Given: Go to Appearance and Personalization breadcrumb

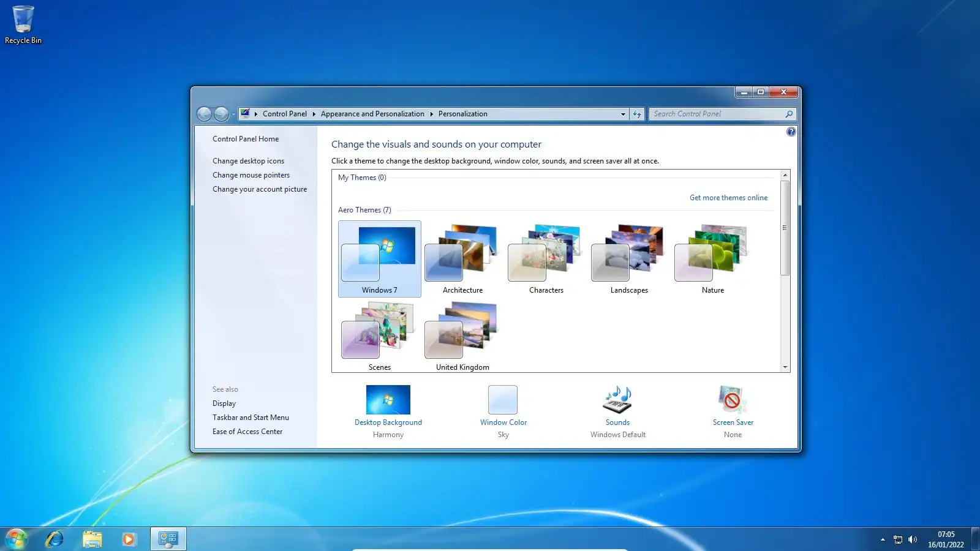Looking at the screenshot, I should pos(372,114).
